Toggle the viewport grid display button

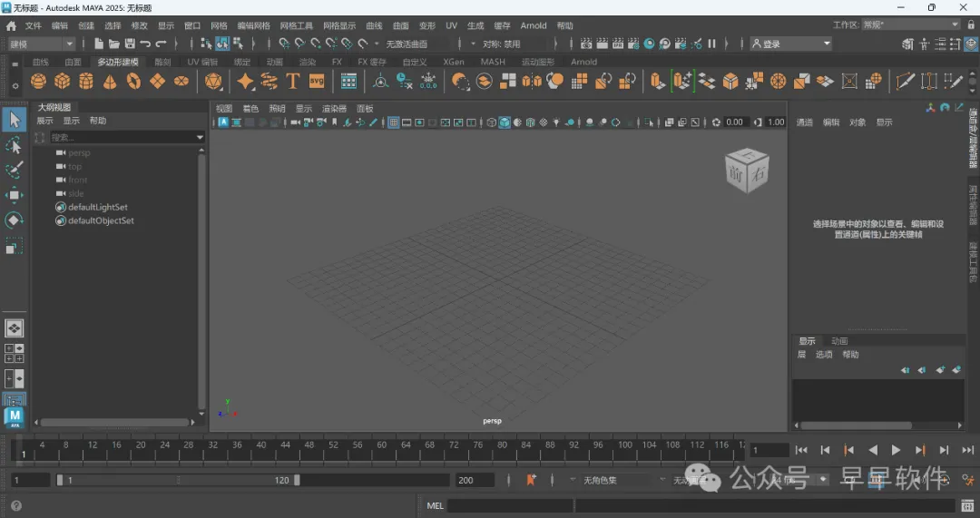coord(395,122)
